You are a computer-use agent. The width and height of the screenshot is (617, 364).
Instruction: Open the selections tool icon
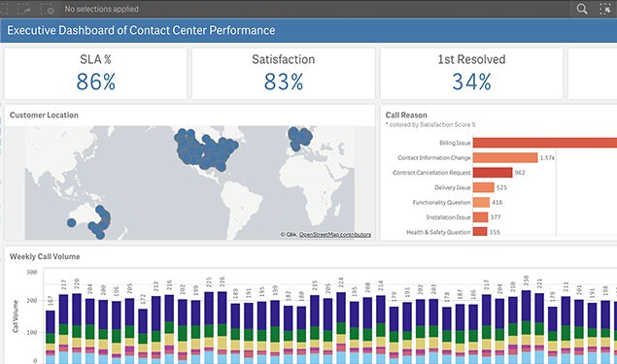point(605,9)
